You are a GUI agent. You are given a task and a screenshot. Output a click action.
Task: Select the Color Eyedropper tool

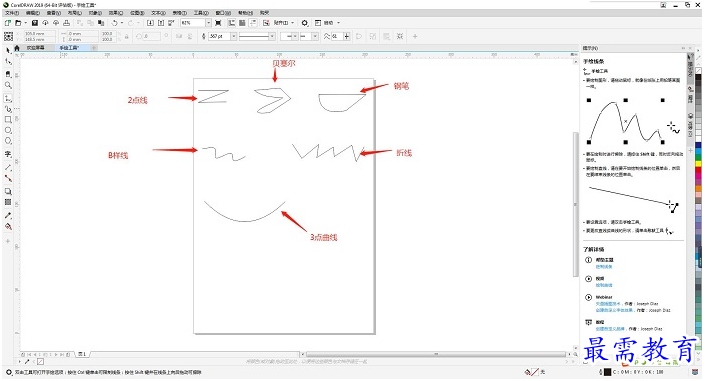click(x=8, y=215)
